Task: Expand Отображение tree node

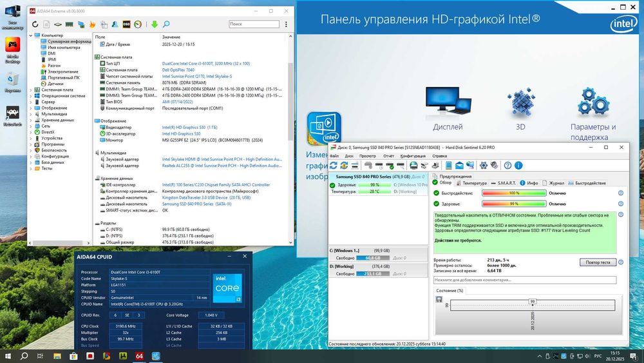Action: coord(31,108)
